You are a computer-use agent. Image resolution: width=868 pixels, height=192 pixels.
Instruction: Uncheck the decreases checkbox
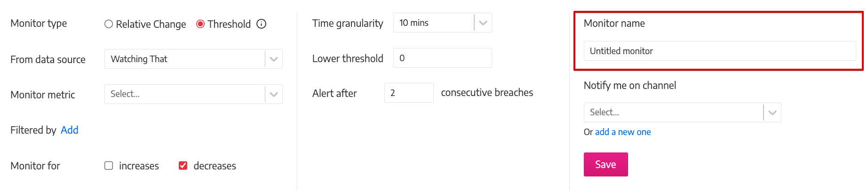point(183,166)
